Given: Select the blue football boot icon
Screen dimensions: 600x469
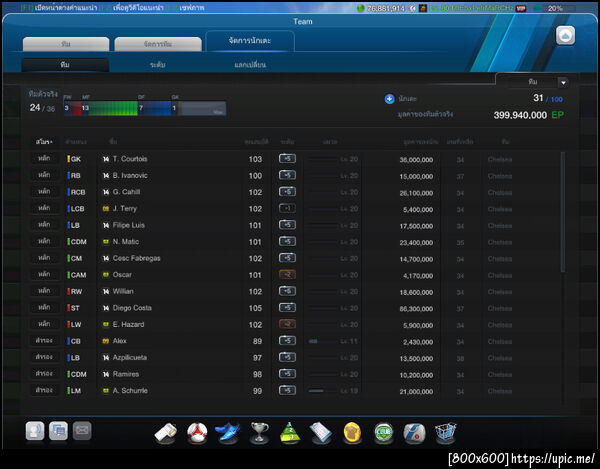Looking at the screenshot, I should (x=228, y=433).
